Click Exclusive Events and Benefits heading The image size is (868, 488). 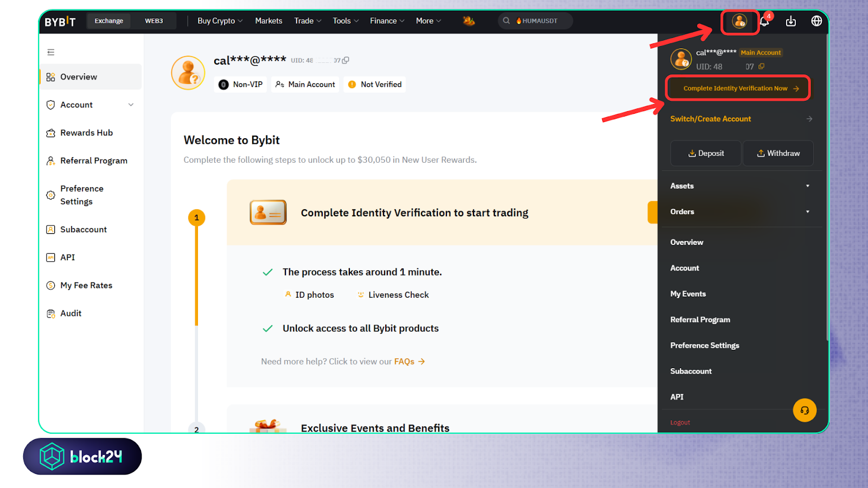point(375,428)
